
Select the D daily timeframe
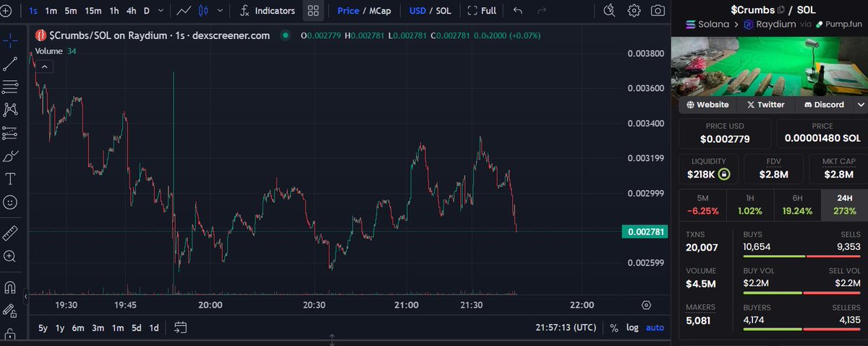point(147,11)
